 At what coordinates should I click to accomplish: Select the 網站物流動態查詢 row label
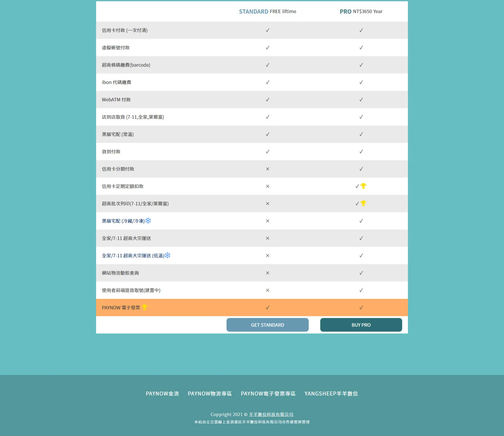pyautogui.click(x=120, y=273)
